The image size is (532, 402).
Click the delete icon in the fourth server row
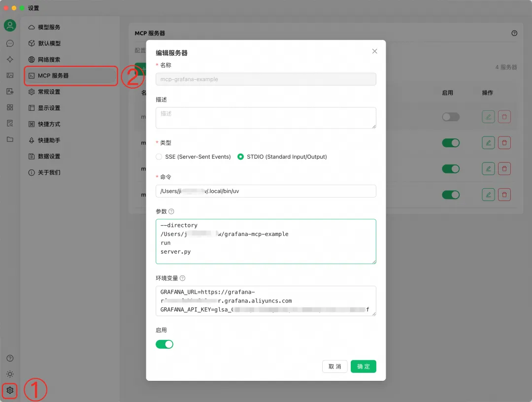[504, 195]
